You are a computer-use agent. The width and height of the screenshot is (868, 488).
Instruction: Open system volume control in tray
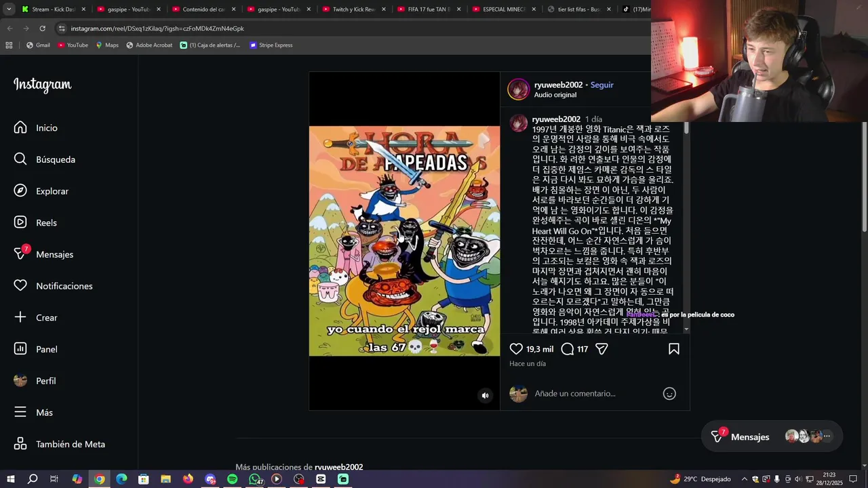[x=797, y=479]
